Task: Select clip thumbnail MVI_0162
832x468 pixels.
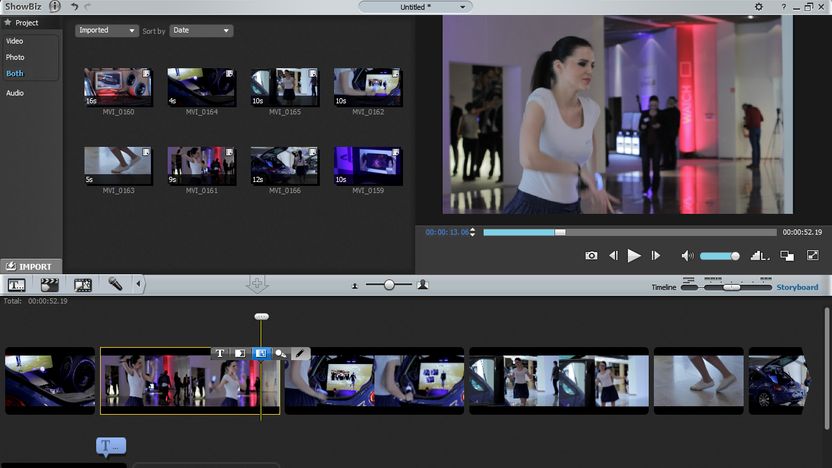Action: click(x=368, y=87)
